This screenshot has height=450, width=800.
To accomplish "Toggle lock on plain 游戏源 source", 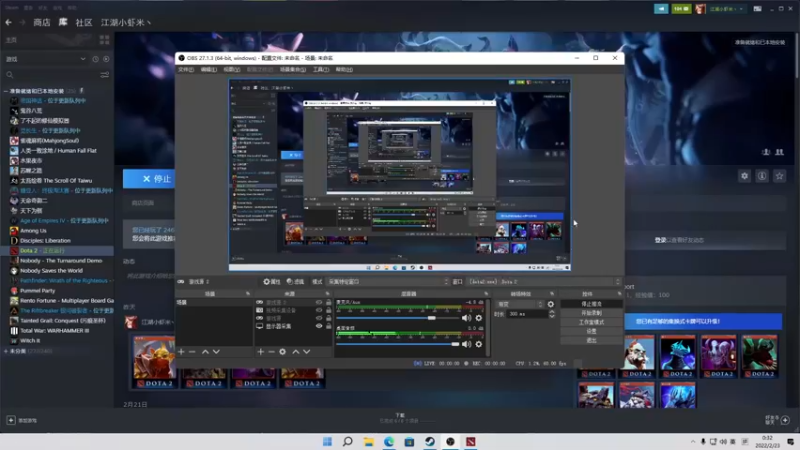I will point(329,318).
